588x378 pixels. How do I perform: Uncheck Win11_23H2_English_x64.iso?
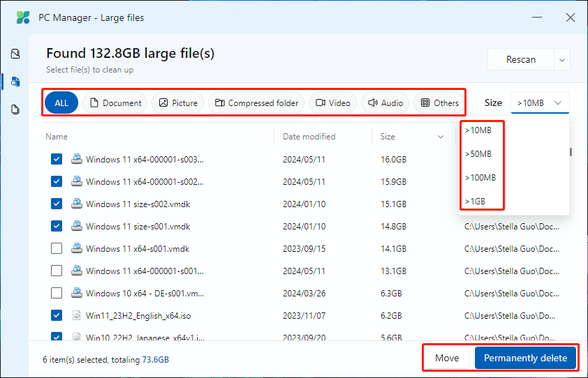[x=57, y=315]
